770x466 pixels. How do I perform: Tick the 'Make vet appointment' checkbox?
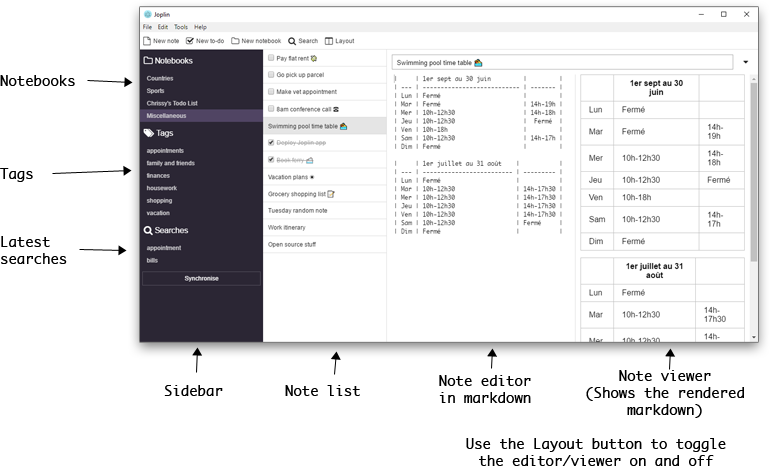271,92
